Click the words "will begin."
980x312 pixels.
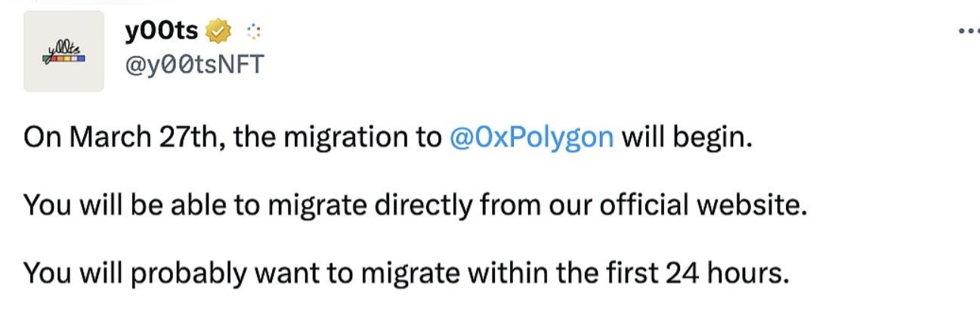pyautogui.click(x=687, y=139)
